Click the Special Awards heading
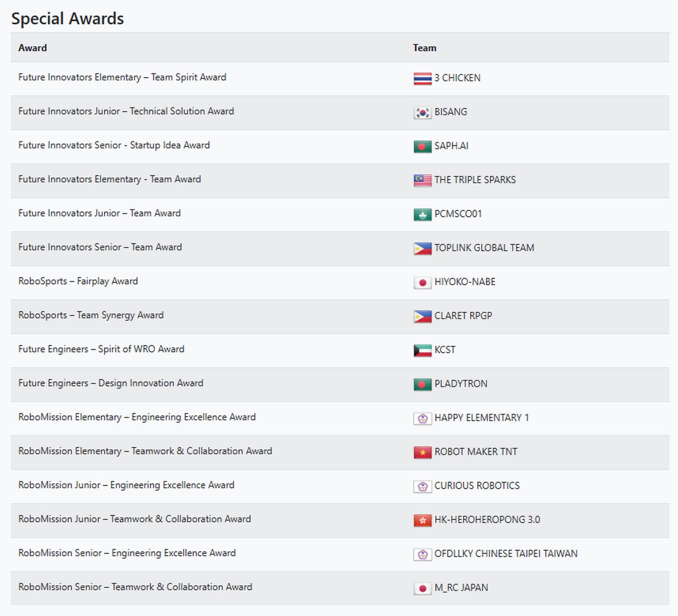Screen dimensions: 678x616 (x=67, y=19)
